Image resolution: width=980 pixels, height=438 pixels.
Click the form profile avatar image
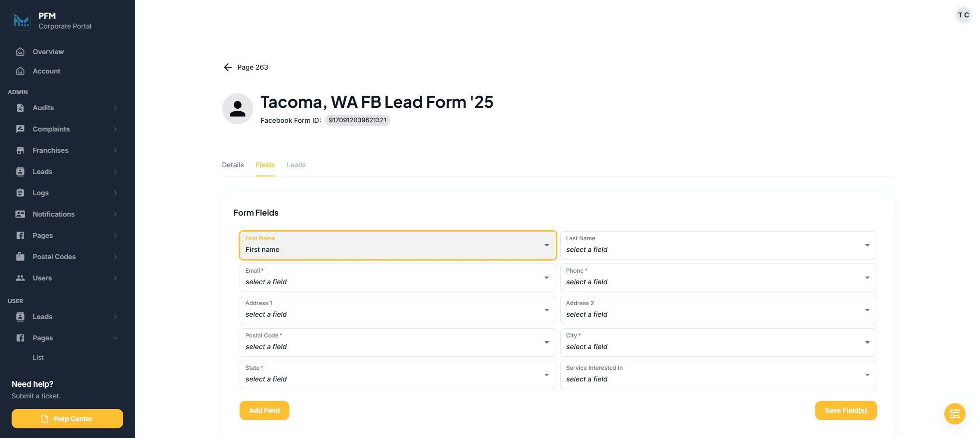click(x=237, y=109)
